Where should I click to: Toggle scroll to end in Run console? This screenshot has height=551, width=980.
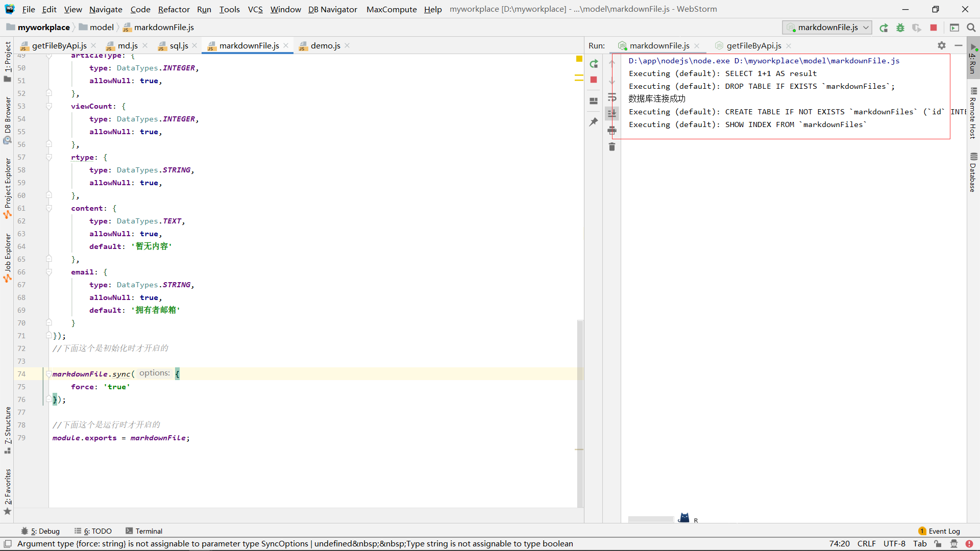pyautogui.click(x=612, y=113)
